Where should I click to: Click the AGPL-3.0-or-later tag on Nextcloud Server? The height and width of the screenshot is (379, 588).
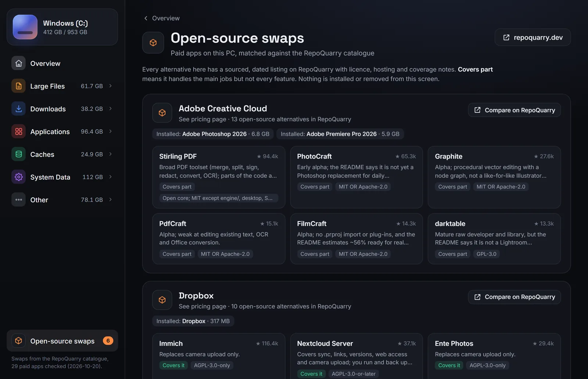(x=354, y=374)
